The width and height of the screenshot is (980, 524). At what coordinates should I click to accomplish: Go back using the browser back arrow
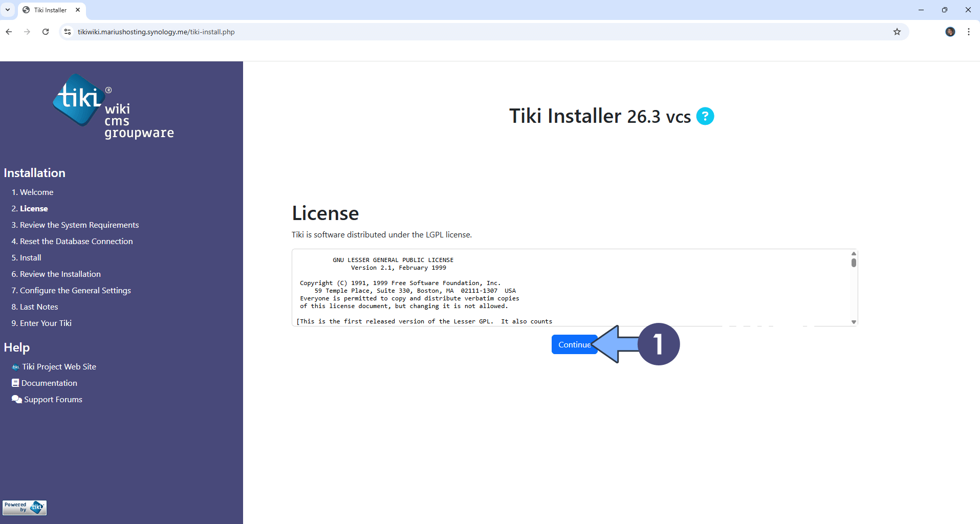[x=9, y=32]
